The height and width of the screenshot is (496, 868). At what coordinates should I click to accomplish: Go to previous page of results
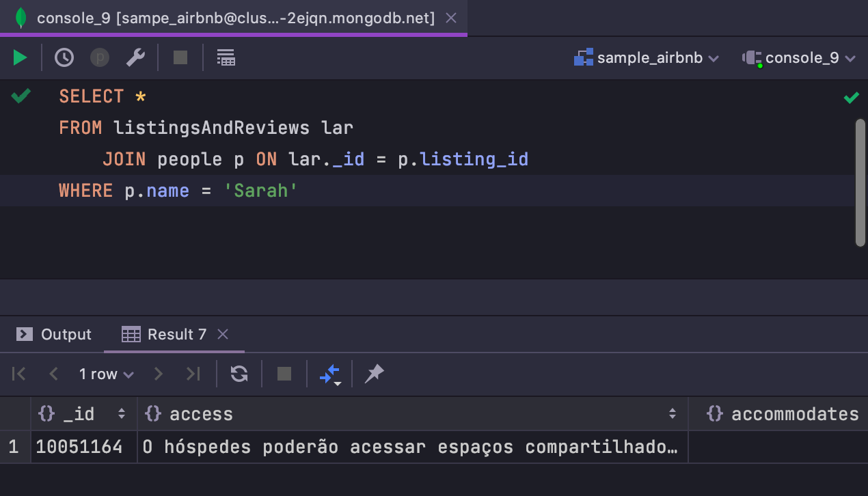pos(54,374)
